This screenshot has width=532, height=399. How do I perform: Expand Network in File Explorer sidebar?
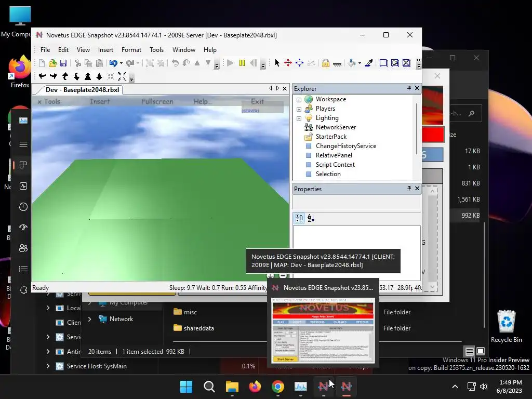(x=89, y=320)
